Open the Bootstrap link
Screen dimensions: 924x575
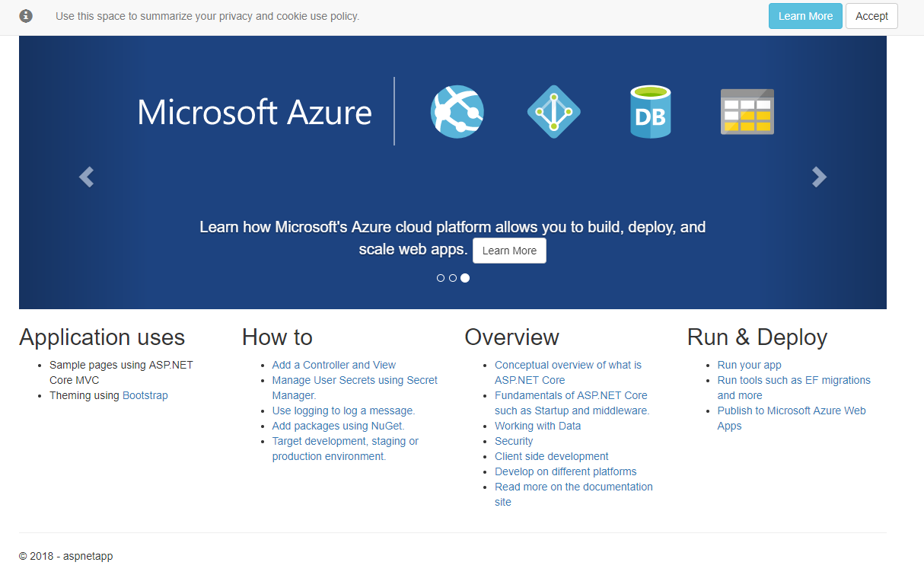click(x=145, y=395)
